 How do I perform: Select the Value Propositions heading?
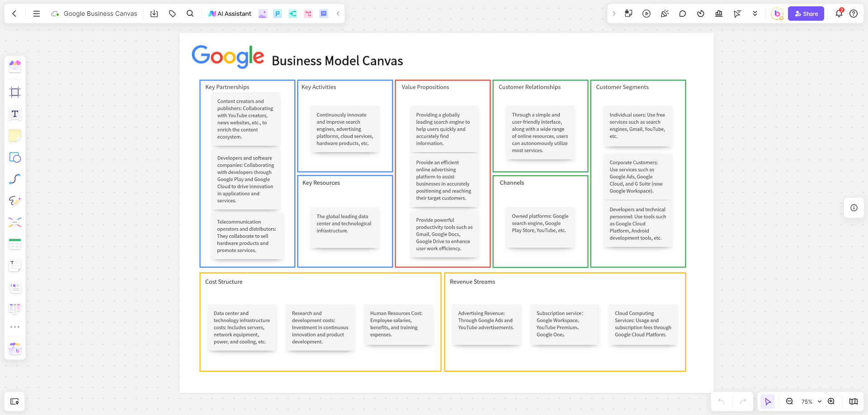(x=425, y=87)
